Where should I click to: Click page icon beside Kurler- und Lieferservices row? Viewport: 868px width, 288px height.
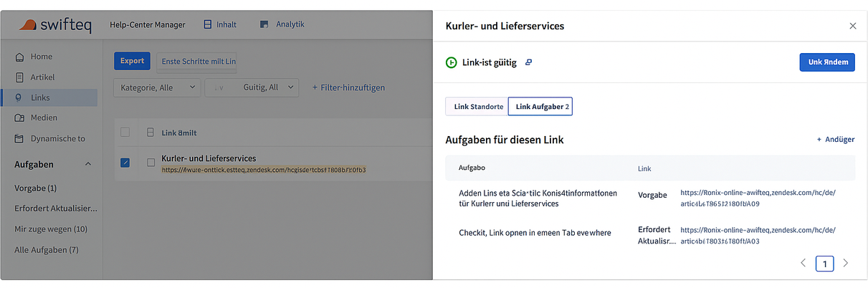click(151, 163)
